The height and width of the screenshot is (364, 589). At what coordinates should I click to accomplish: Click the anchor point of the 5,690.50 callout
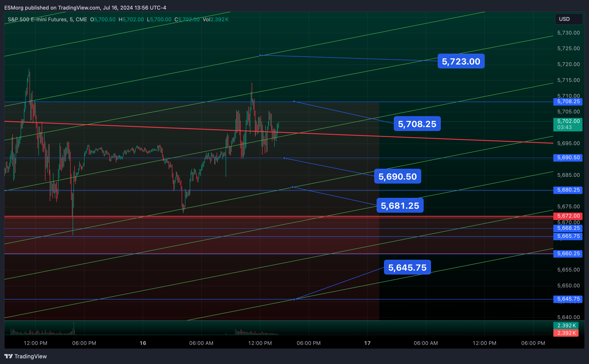[x=284, y=158]
